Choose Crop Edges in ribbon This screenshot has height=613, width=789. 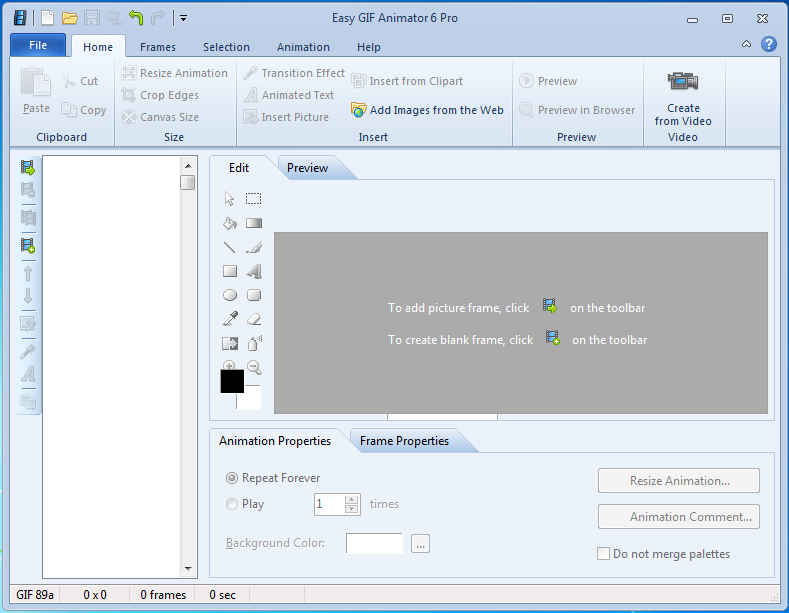click(160, 95)
